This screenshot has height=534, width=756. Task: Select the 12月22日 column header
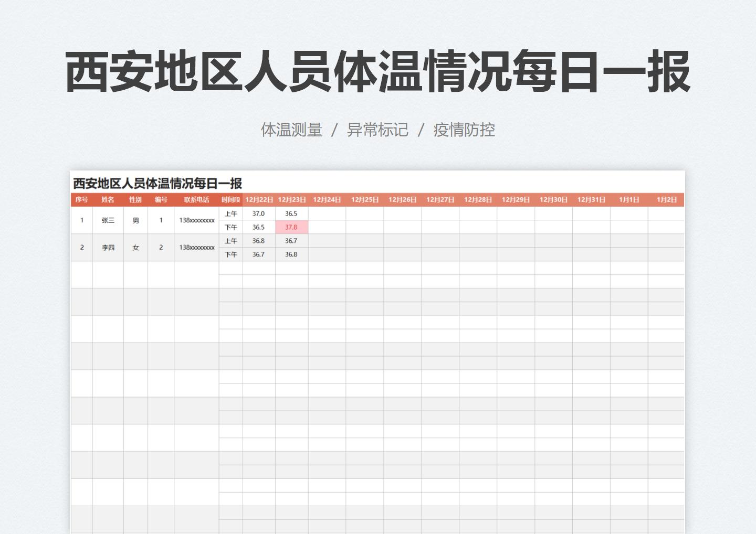(259, 199)
